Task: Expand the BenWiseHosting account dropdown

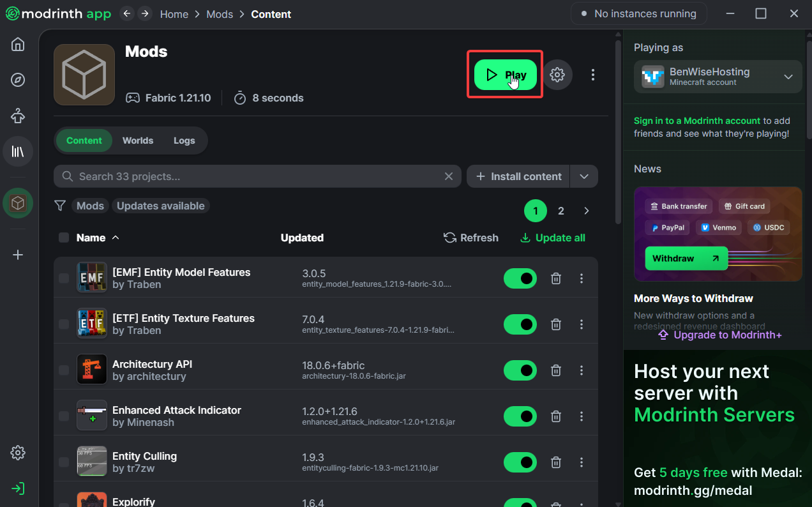Action: click(x=788, y=77)
